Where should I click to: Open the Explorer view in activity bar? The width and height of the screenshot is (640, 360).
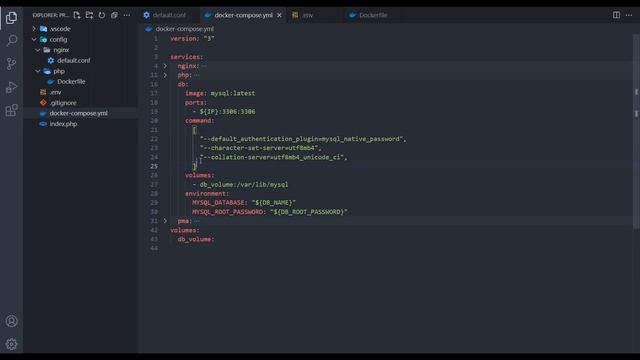[11, 18]
